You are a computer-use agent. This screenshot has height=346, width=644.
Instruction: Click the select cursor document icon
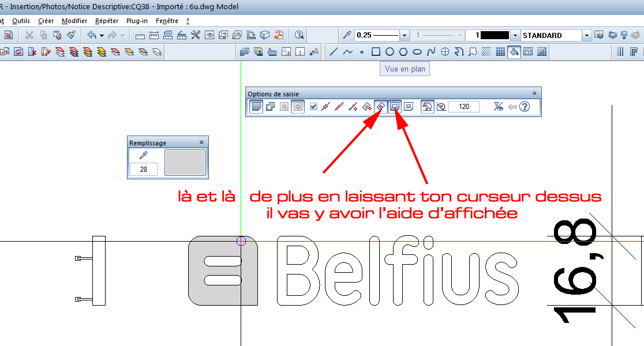pyautogui.click(x=9, y=35)
